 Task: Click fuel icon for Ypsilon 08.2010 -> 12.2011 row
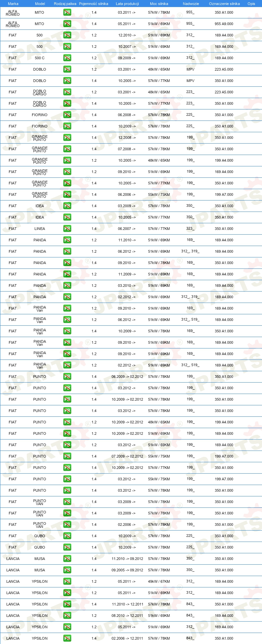67,616
